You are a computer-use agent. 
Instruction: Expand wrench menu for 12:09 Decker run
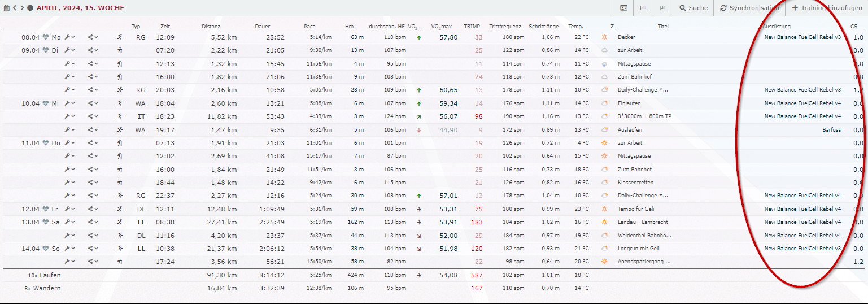tap(69, 37)
